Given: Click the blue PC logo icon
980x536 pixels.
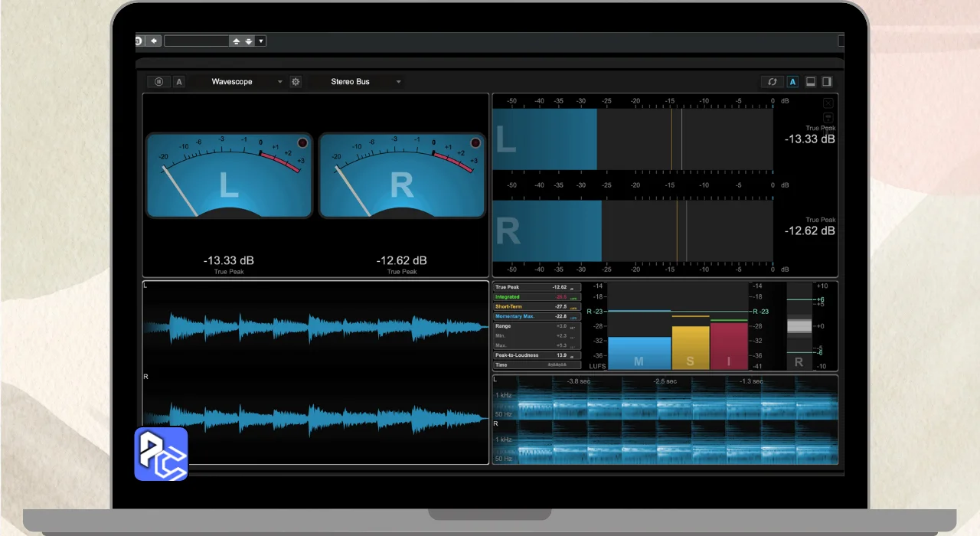Looking at the screenshot, I should (161, 454).
